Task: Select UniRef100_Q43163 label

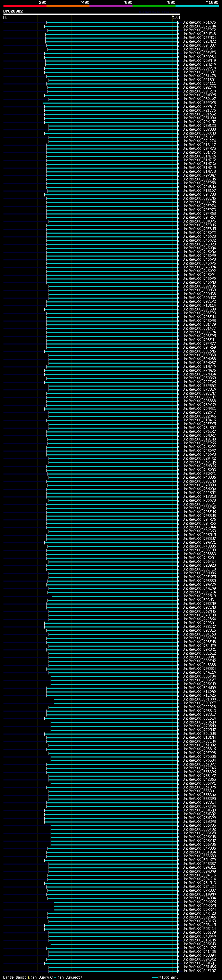Action: [x=199, y=921]
